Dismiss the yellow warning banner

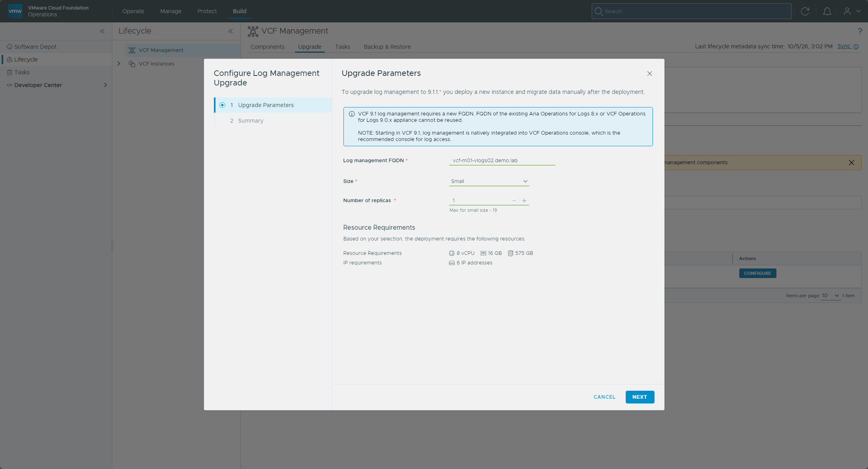[x=852, y=163]
